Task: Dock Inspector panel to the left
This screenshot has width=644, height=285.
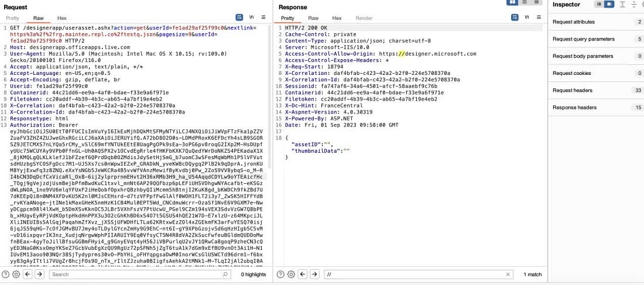Action: 600,4
